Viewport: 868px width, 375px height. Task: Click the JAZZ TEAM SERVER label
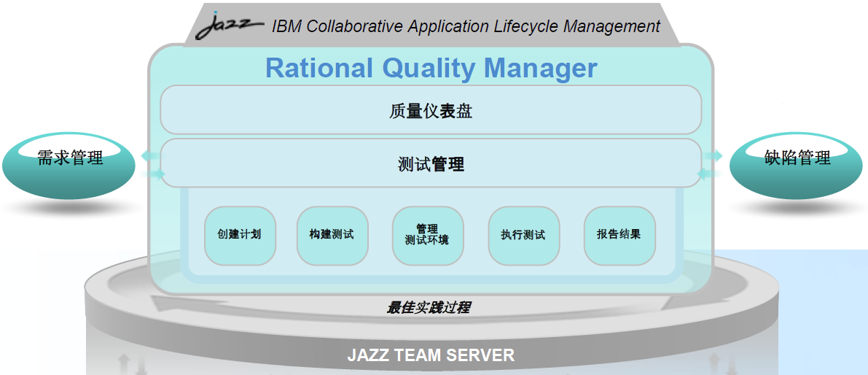pos(431,355)
